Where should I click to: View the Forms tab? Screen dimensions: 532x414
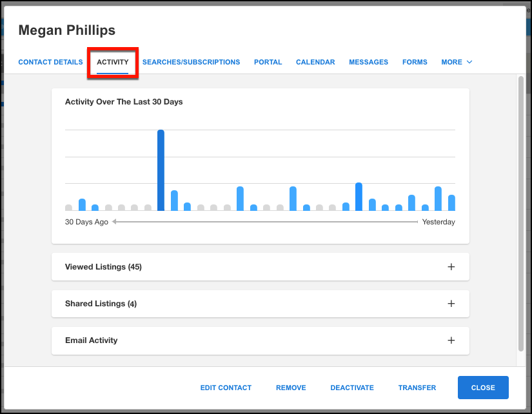[x=415, y=63]
